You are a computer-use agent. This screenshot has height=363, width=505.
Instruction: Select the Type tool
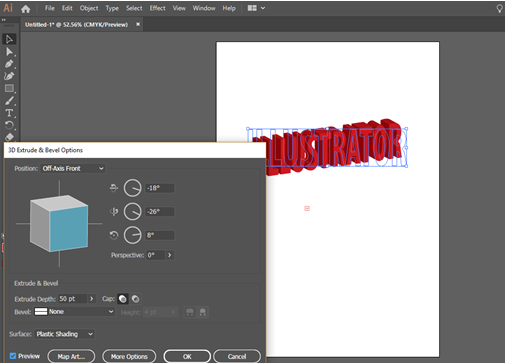[9, 113]
